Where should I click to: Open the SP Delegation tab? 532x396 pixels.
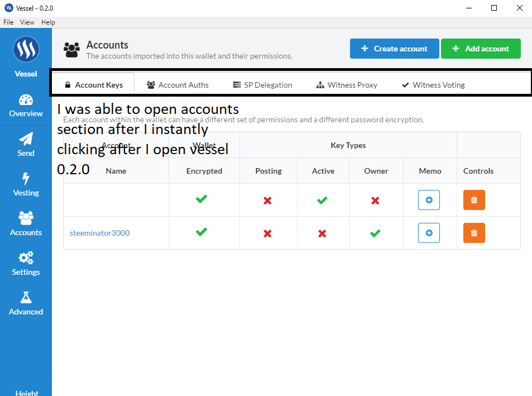point(262,85)
